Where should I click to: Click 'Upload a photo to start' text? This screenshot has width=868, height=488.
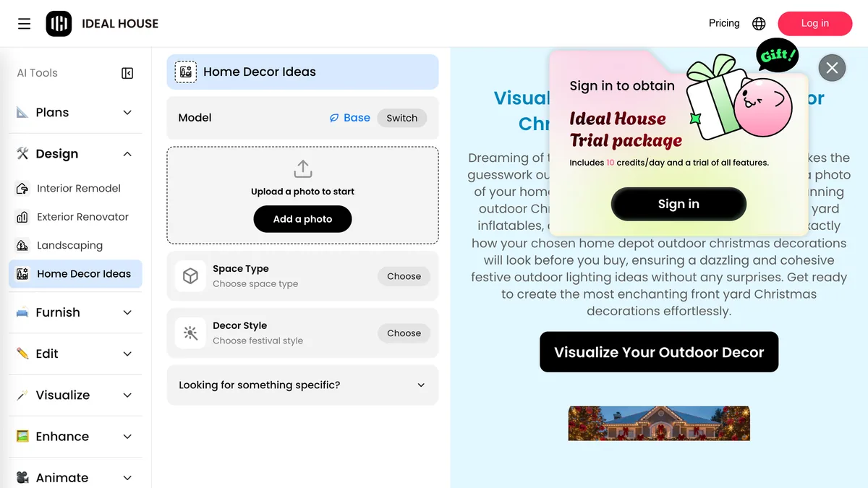coord(302,192)
